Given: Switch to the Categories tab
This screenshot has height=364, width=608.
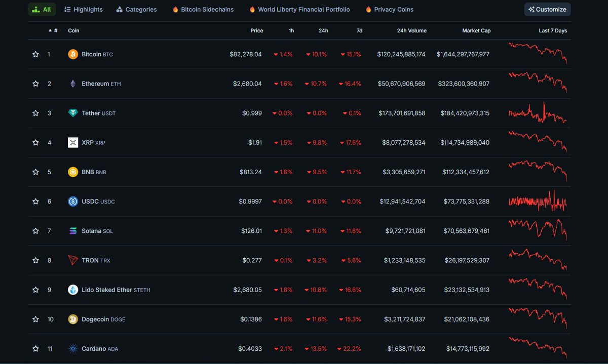Looking at the screenshot, I should [x=136, y=9].
